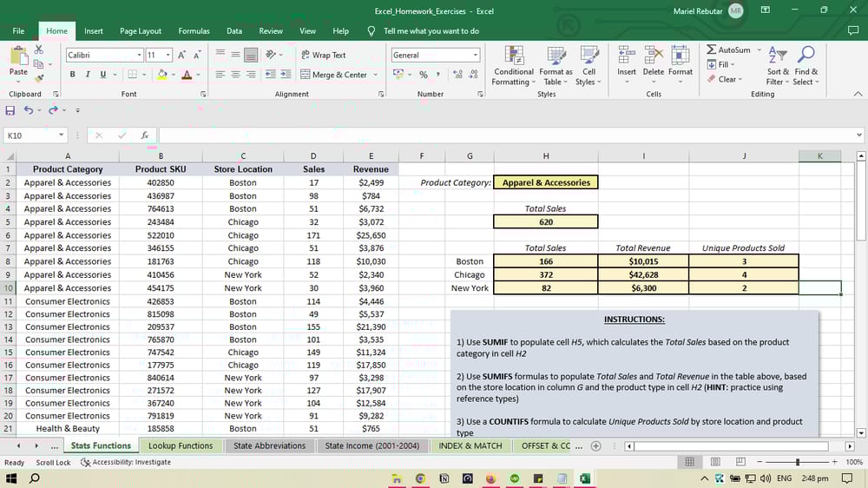Viewport: 868px width, 488px height.
Task: Click the Accounting Number Format icon
Action: (398, 74)
